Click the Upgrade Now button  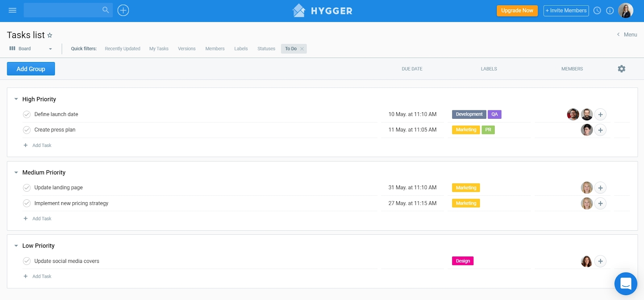517,11
